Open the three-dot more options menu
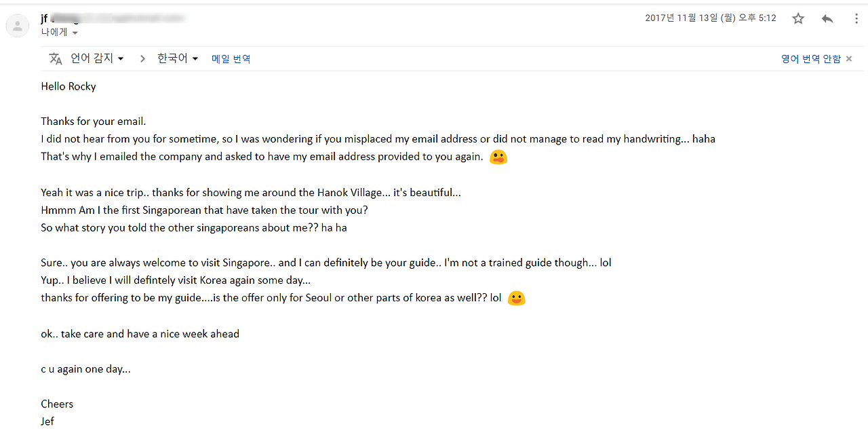 click(856, 18)
